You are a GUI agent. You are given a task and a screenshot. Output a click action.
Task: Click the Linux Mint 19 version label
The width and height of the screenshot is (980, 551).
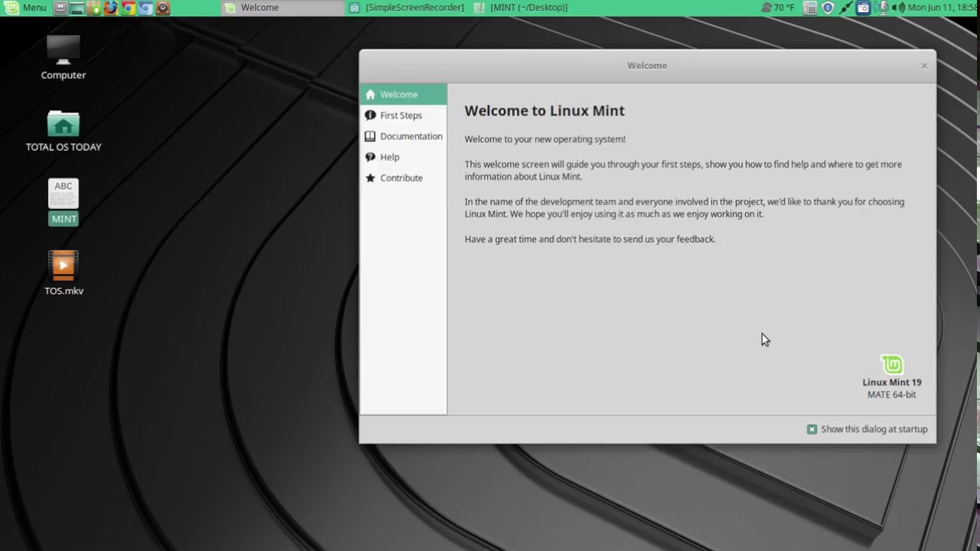click(892, 383)
